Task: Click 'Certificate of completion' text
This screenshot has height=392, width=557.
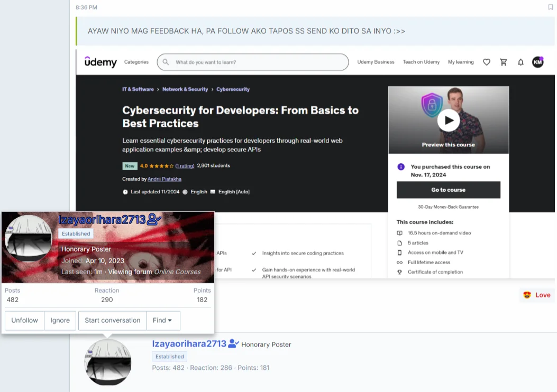Action: [435, 272]
